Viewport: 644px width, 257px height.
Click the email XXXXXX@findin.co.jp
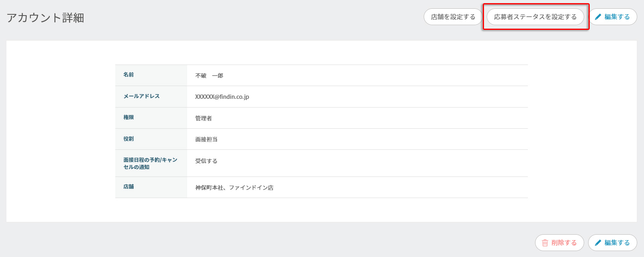point(222,97)
